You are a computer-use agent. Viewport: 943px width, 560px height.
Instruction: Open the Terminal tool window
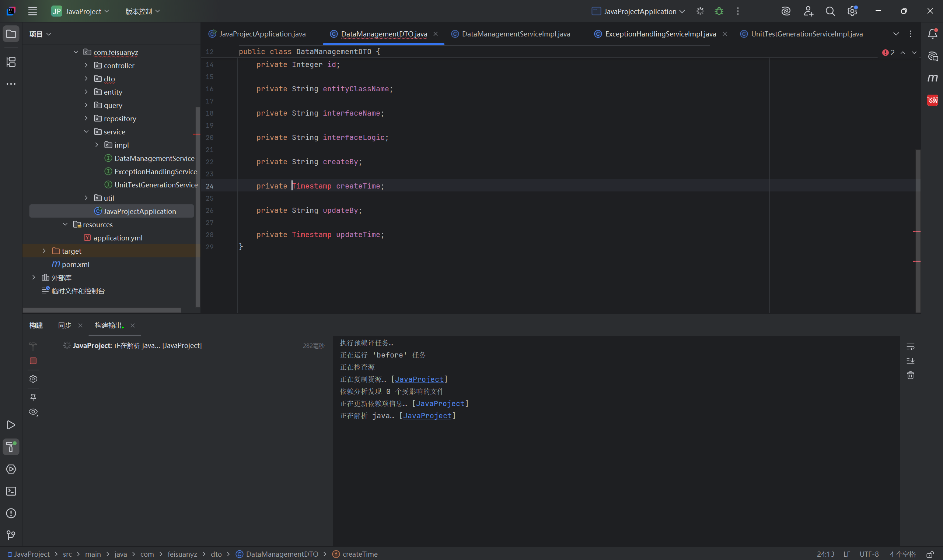(x=11, y=491)
